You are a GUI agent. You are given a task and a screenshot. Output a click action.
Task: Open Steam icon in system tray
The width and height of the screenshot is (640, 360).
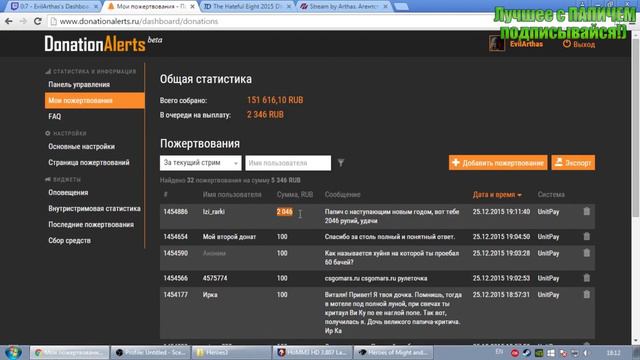(x=527, y=353)
